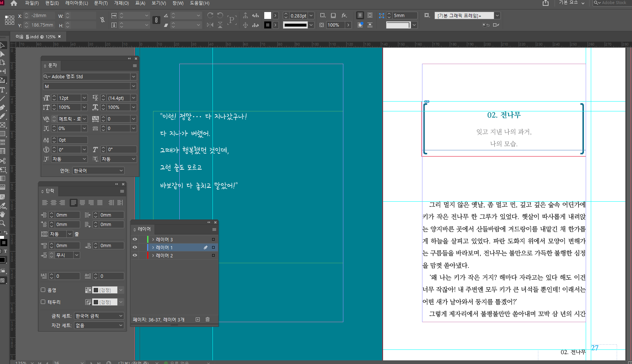Open the 금칙 세트 dropdown

coord(99,316)
